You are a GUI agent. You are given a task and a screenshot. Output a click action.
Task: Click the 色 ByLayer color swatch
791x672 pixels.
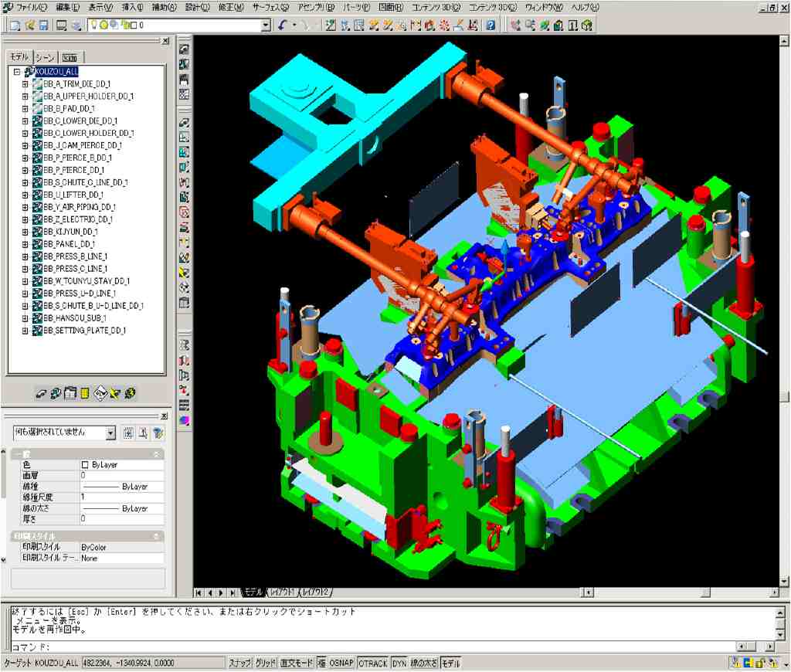click(85, 465)
